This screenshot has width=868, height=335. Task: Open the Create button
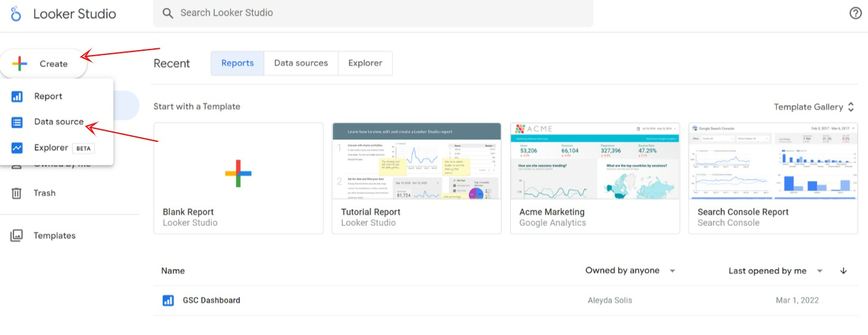pos(43,64)
